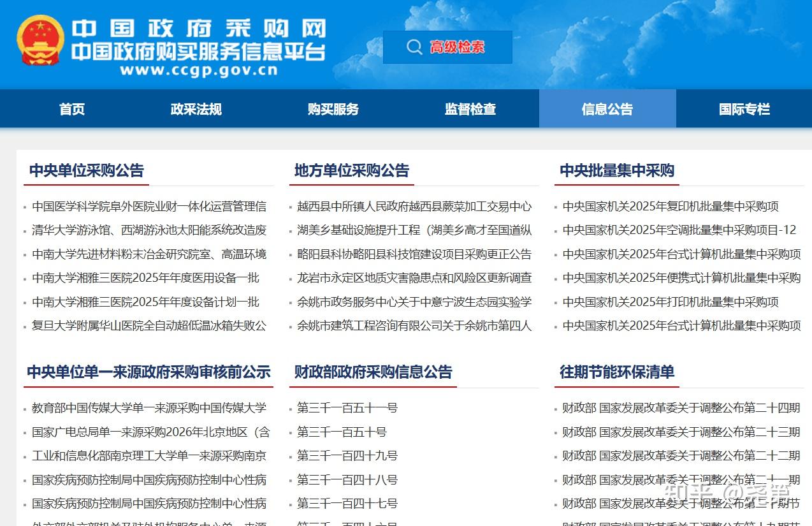
Task: Open 国家广电总局单一来源采购2026年北京地区
Action: 151,432
